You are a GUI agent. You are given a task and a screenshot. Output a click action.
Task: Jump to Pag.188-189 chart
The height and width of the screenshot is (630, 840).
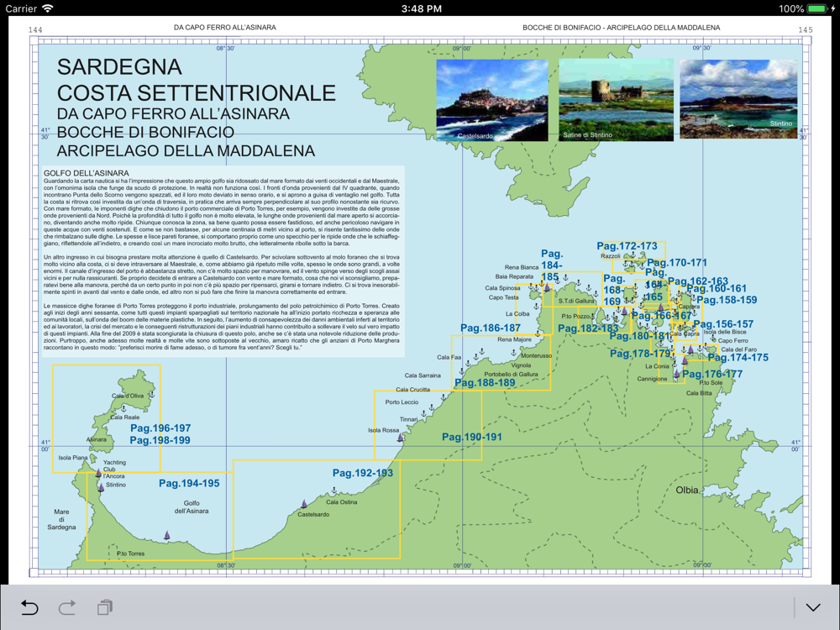click(485, 383)
